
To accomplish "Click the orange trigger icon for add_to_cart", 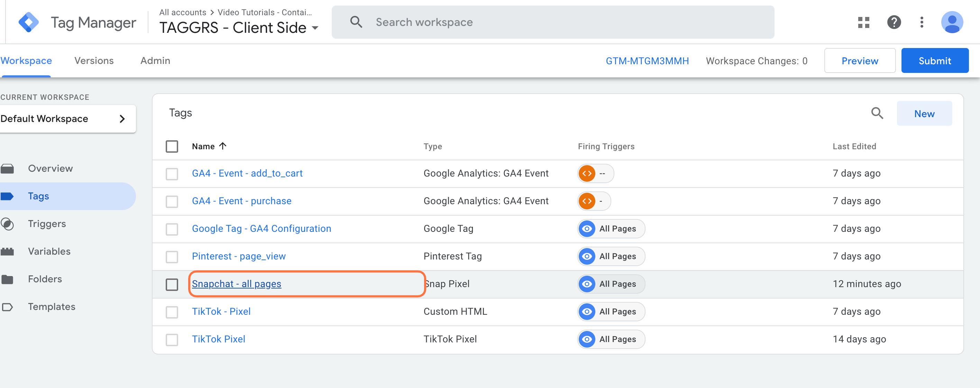I will pyautogui.click(x=587, y=173).
